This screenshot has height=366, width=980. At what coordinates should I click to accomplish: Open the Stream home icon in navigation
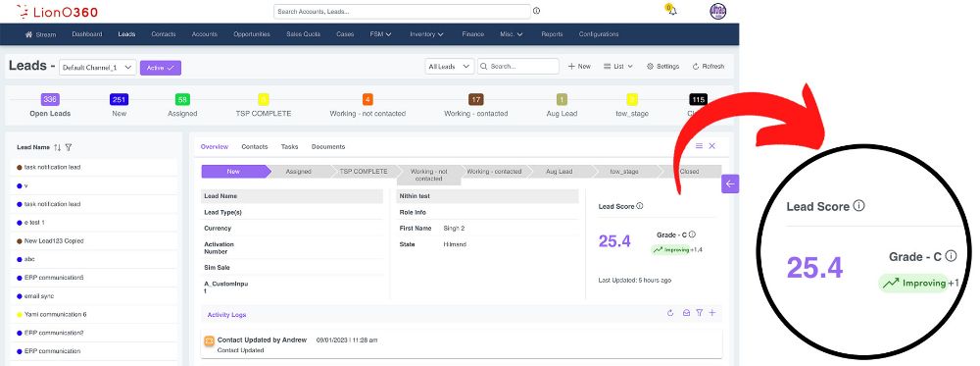pos(28,34)
